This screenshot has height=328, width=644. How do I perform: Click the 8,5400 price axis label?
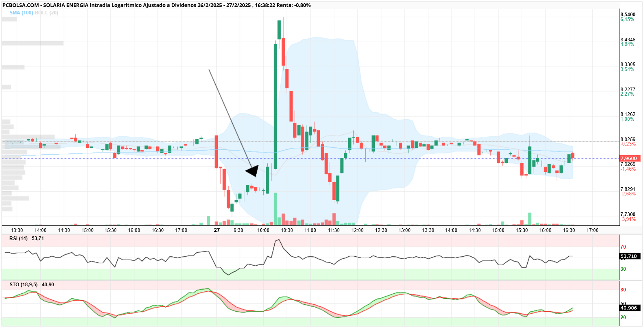[x=628, y=14]
